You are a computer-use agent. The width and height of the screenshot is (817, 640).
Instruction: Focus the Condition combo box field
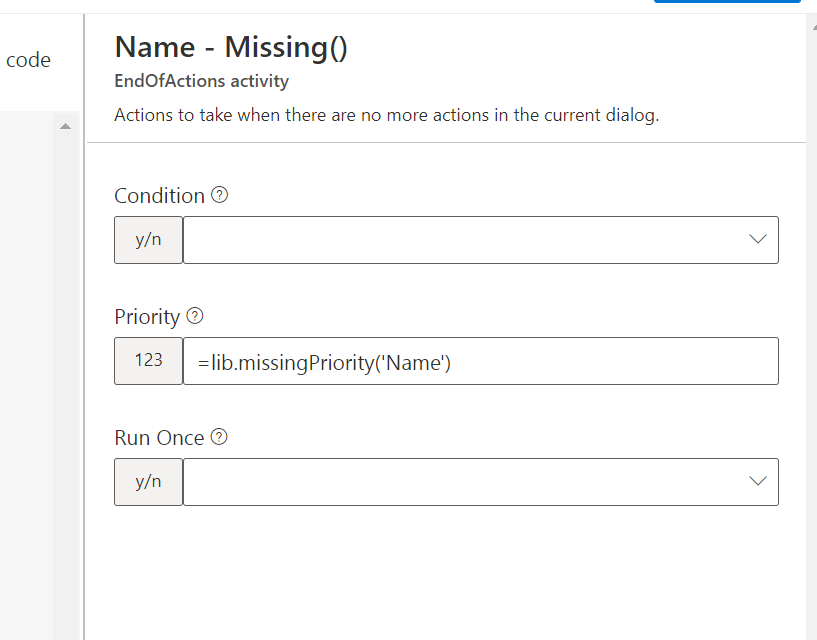(460, 240)
